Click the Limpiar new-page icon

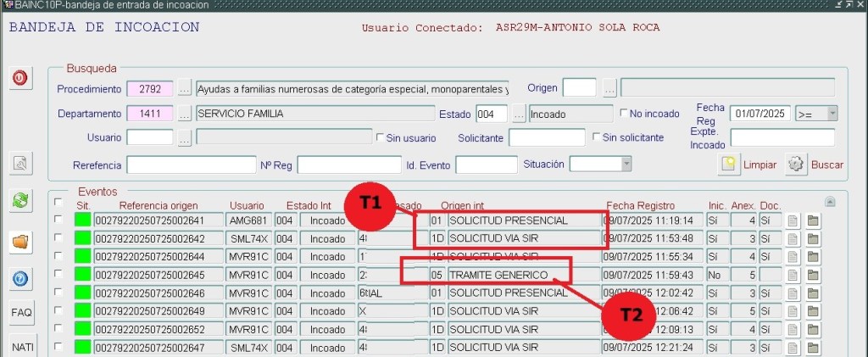(x=728, y=165)
